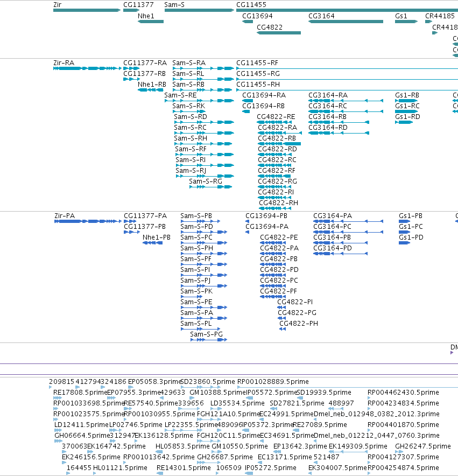Viewport: 458px width, 476px height.
Task: Click transcript CG13694-RA
Action: tap(248, 101)
